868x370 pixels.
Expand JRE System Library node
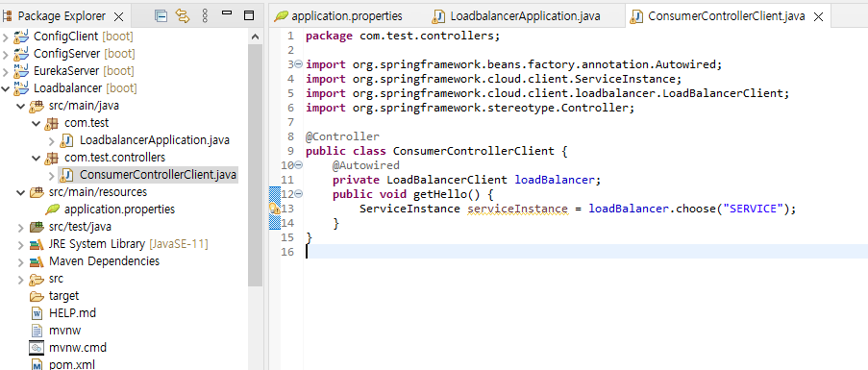(x=21, y=244)
